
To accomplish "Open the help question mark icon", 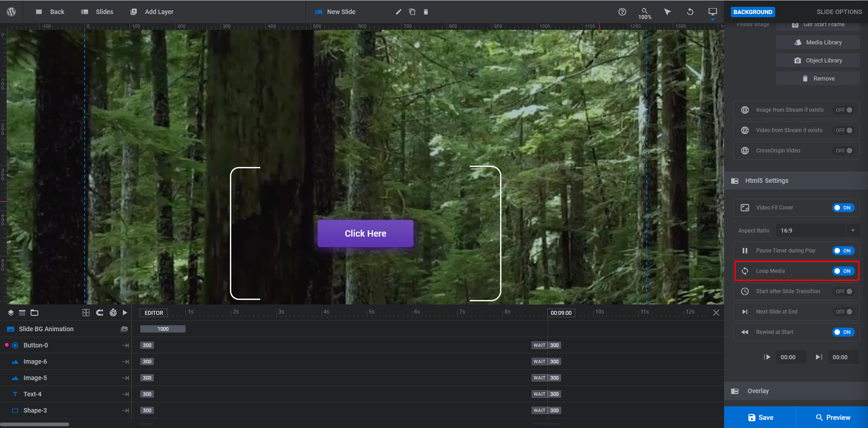I will 622,12.
